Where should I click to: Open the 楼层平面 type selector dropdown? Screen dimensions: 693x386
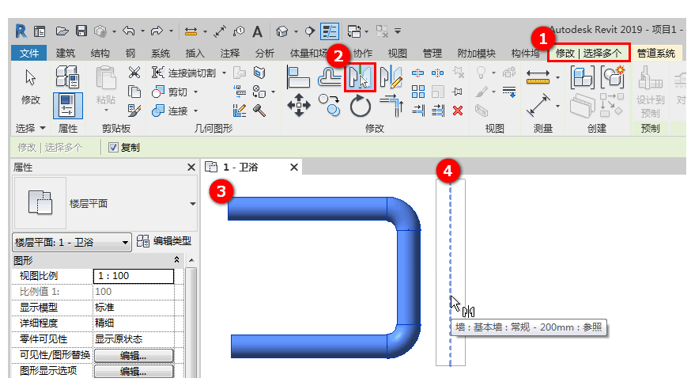coord(193,204)
